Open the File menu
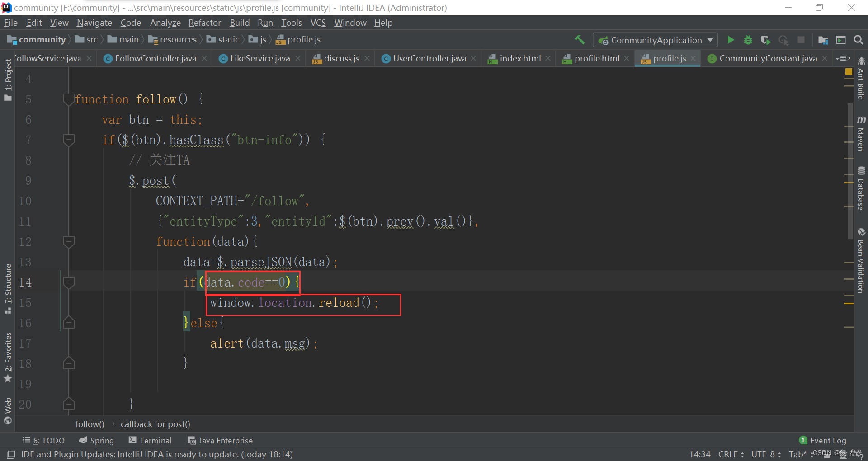 (x=11, y=23)
